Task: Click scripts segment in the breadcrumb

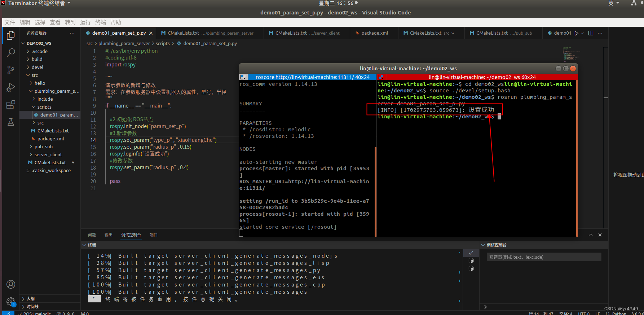Action: point(163,43)
